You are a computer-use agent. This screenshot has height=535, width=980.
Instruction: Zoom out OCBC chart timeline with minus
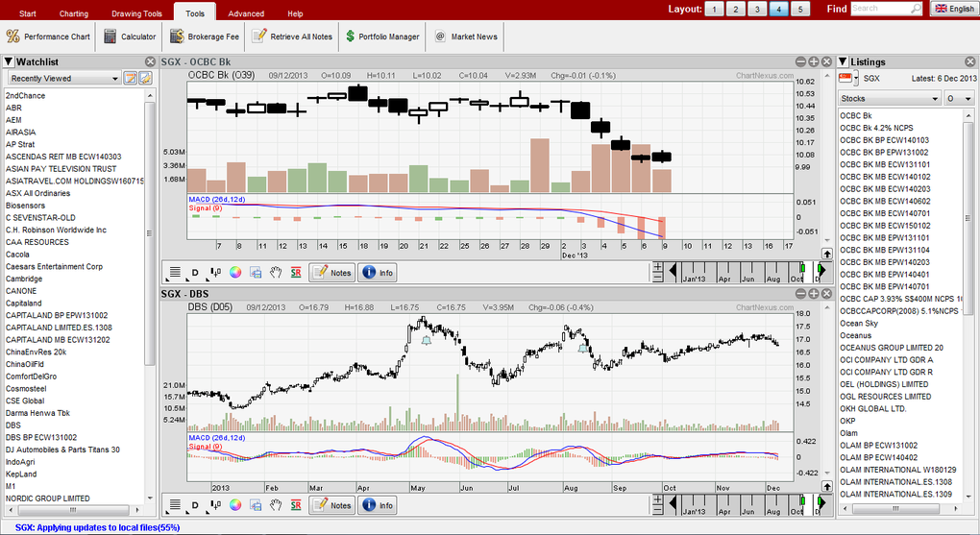click(x=657, y=277)
